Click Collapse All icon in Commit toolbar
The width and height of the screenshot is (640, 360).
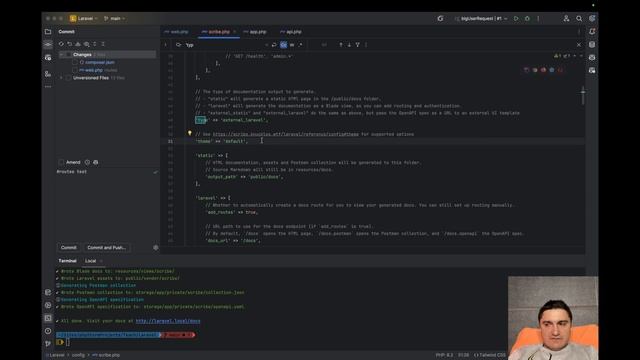click(x=103, y=44)
